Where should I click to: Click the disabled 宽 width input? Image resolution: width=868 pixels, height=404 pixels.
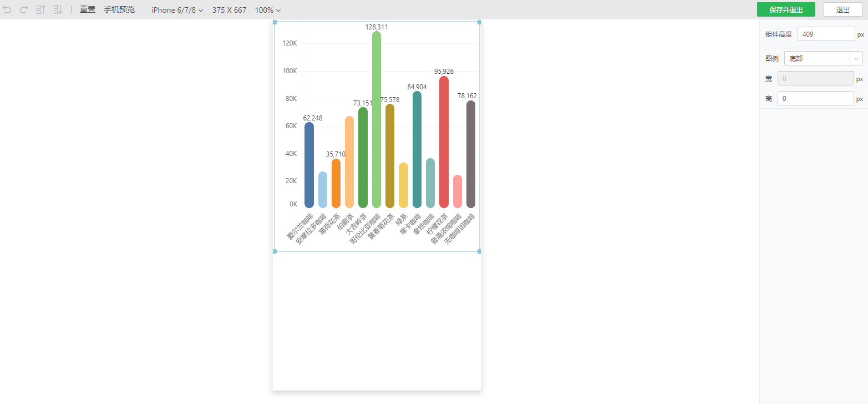click(x=816, y=78)
